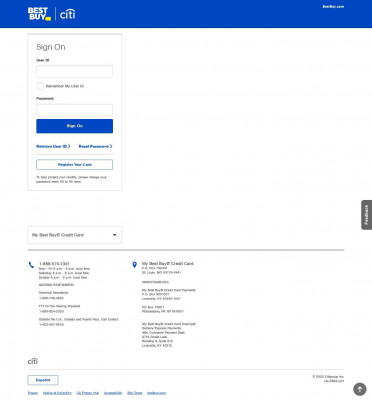Click the back-to-top arrow icon
372x400 pixels.
coord(360,389)
